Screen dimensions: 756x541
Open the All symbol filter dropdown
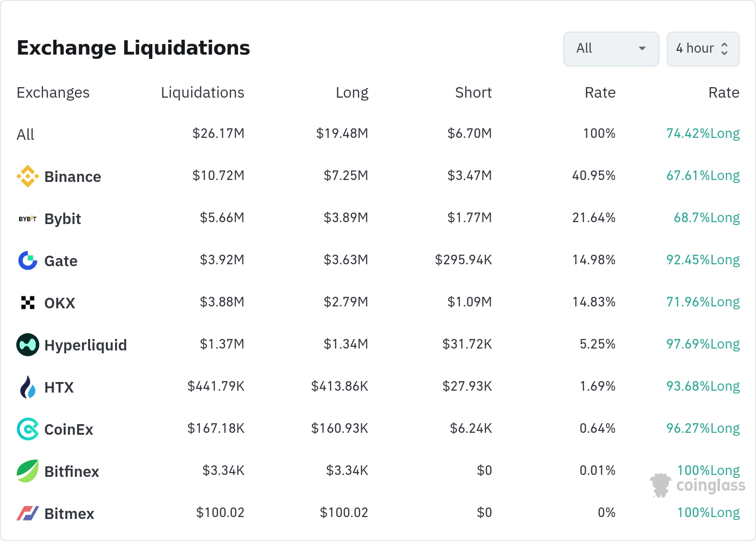[x=611, y=48]
